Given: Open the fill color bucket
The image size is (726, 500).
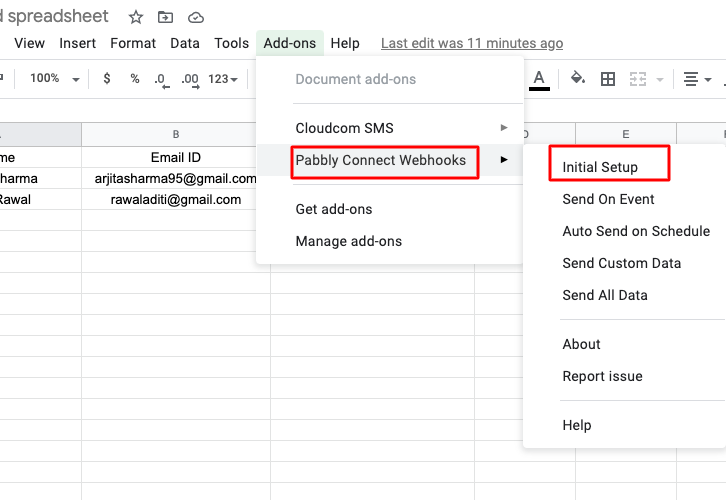Looking at the screenshot, I should pos(577,78).
